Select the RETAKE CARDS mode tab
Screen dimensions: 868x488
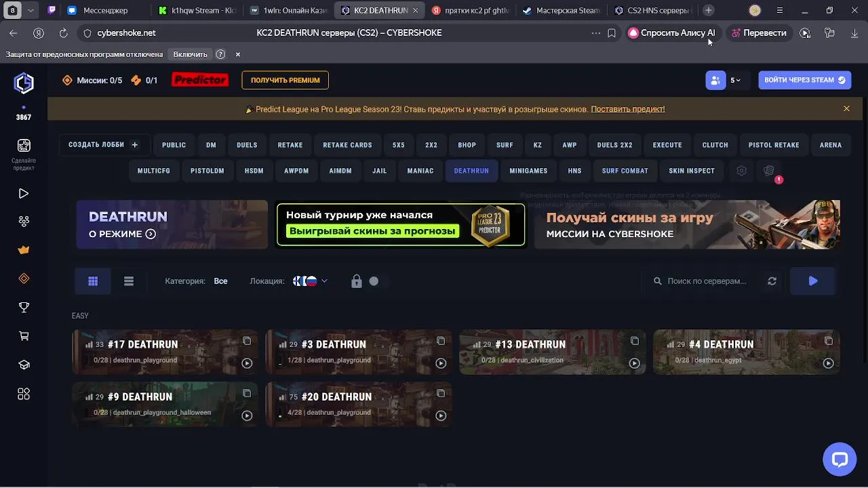pyautogui.click(x=347, y=145)
